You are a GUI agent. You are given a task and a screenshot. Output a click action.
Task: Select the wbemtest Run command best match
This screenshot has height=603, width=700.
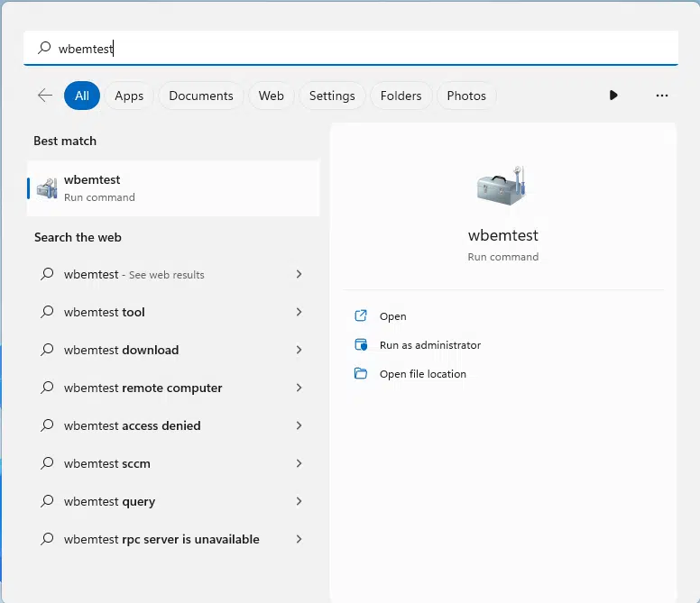coord(173,187)
